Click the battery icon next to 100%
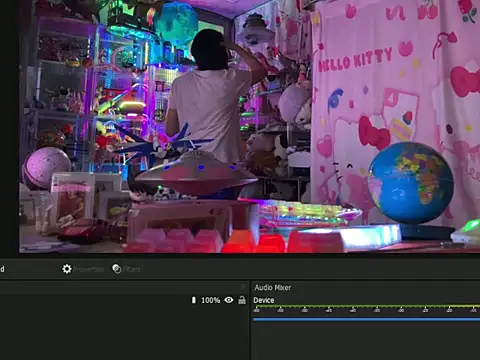The height and width of the screenshot is (360, 480). coord(194,300)
